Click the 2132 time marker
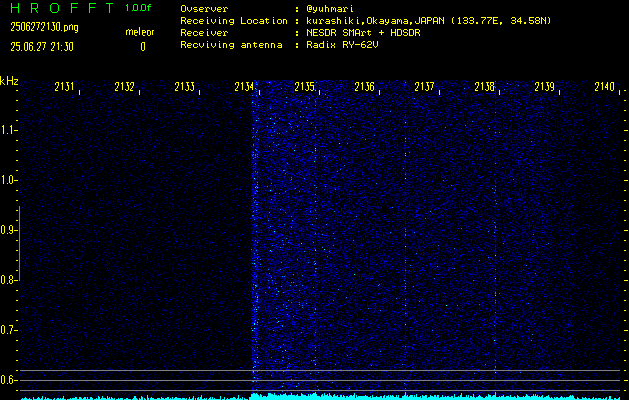The width and height of the screenshot is (629, 400). (124, 87)
